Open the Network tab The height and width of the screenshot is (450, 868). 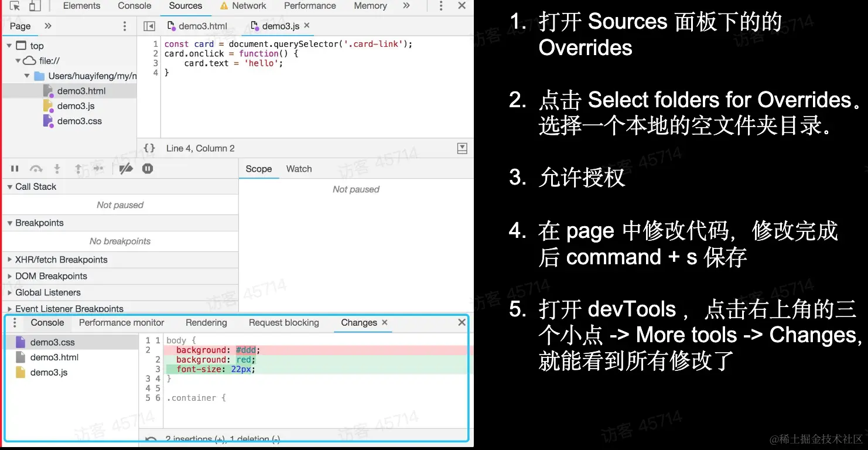click(249, 6)
